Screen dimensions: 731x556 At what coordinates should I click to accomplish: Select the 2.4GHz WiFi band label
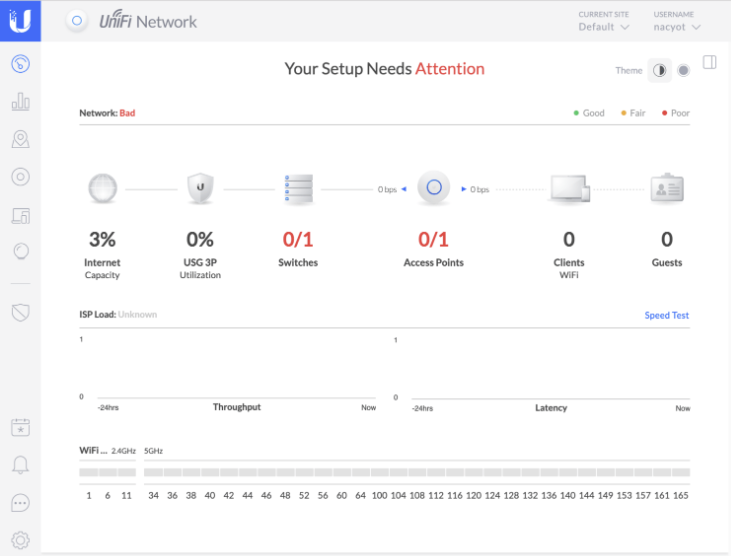click(x=124, y=451)
